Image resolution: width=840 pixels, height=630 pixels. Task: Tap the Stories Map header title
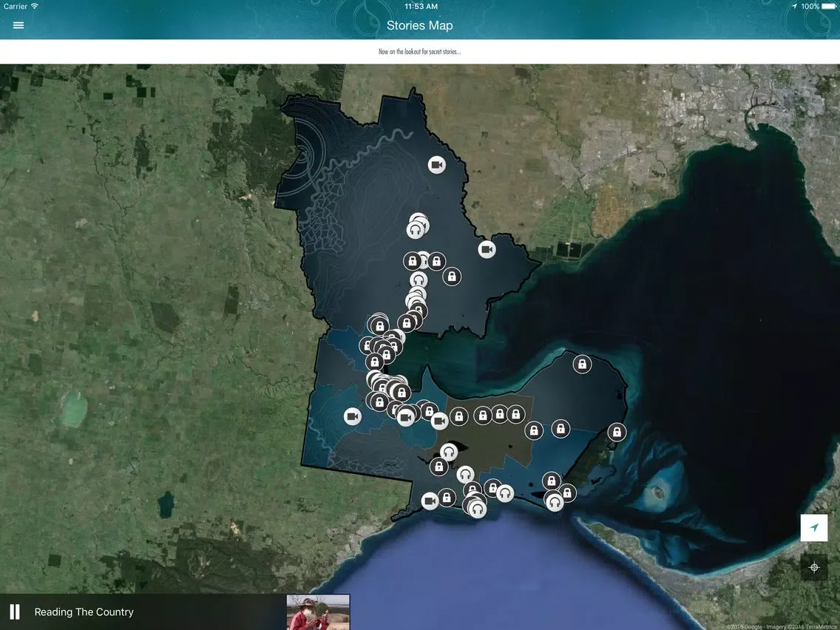[420, 25]
